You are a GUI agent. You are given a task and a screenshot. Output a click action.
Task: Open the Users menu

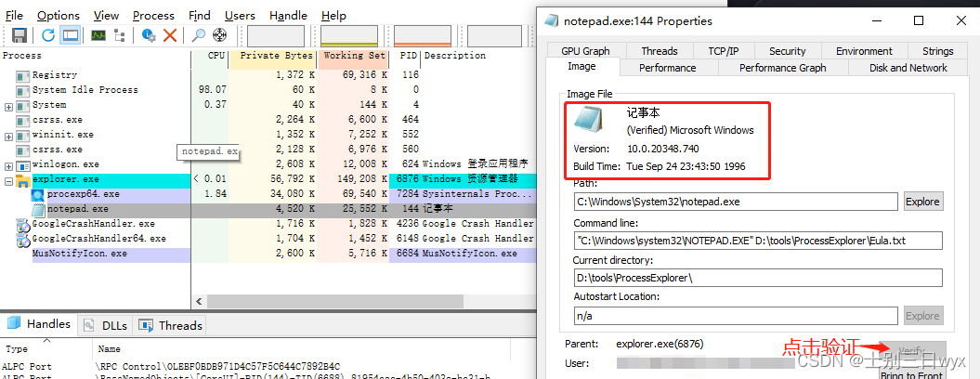click(240, 16)
